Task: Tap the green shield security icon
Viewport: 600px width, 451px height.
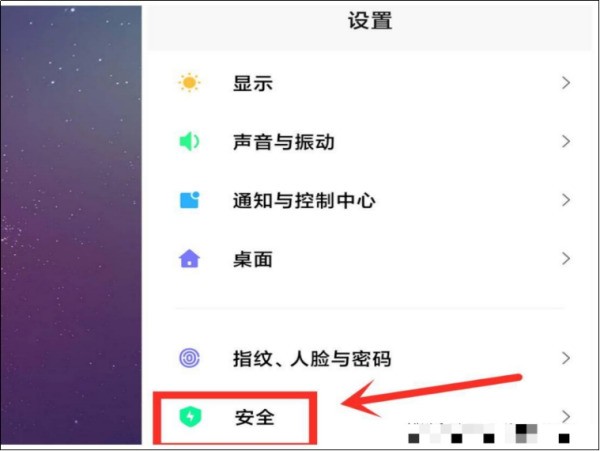Action: pyautogui.click(x=190, y=417)
